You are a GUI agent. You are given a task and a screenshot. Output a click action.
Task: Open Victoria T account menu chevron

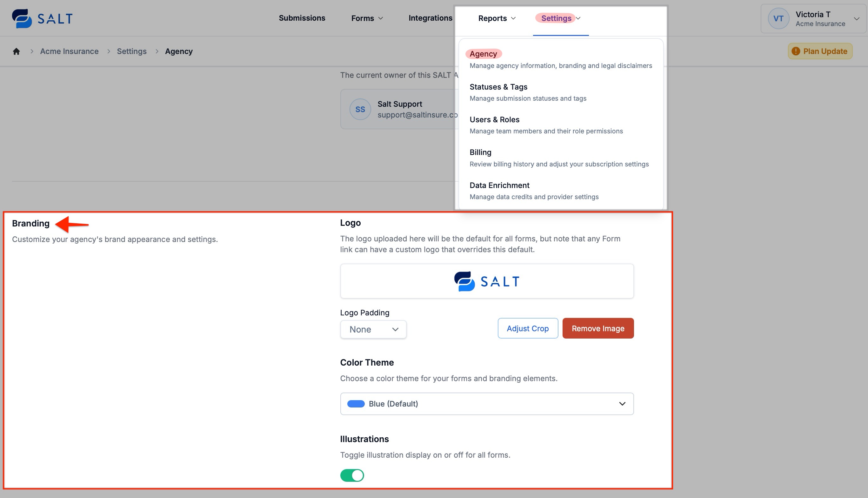[x=856, y=18]
